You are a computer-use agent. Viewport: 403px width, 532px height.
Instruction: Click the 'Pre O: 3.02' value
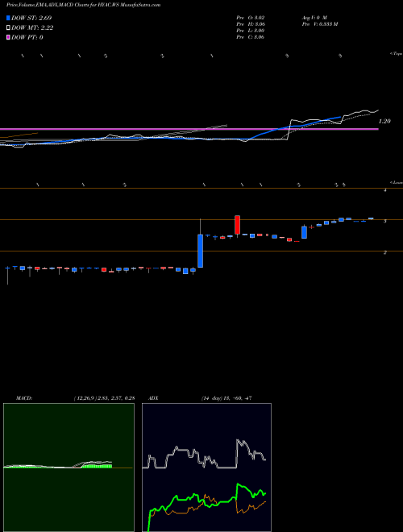[x=251, y=17]
